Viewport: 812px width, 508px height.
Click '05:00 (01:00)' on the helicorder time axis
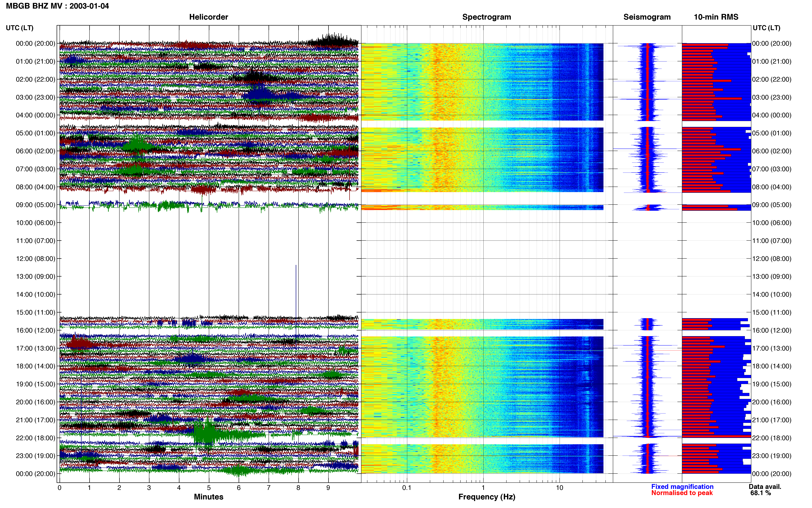(x=36, y=133)
